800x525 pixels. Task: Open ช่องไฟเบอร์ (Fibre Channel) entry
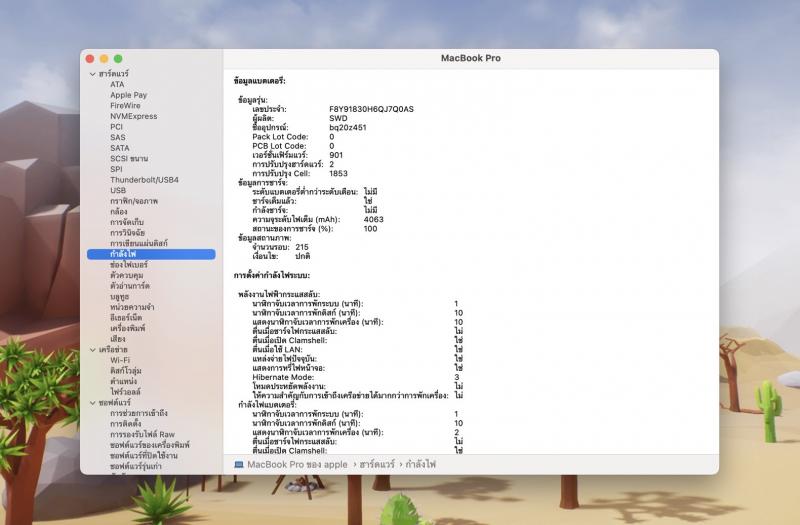pos(129,265)
